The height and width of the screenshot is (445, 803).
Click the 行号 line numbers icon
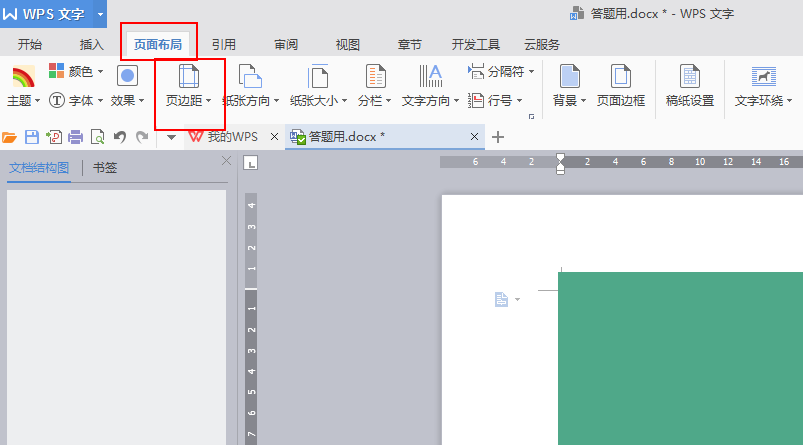[x=476, y=100]
